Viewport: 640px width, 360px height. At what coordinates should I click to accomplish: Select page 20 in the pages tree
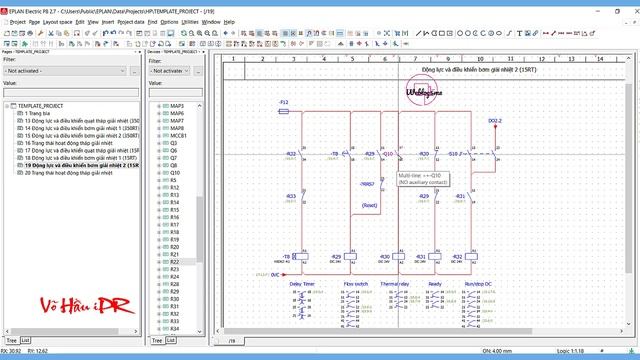point(69,173)
